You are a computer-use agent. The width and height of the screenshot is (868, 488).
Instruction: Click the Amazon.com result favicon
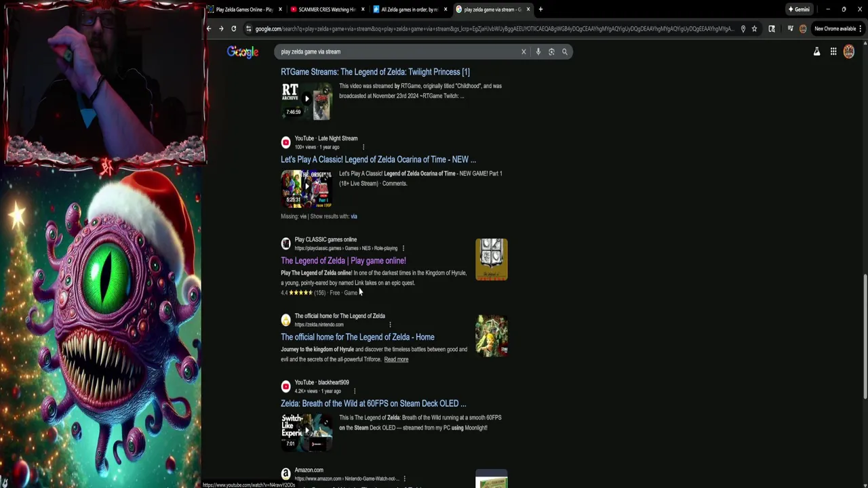click(x=285, y=474)
